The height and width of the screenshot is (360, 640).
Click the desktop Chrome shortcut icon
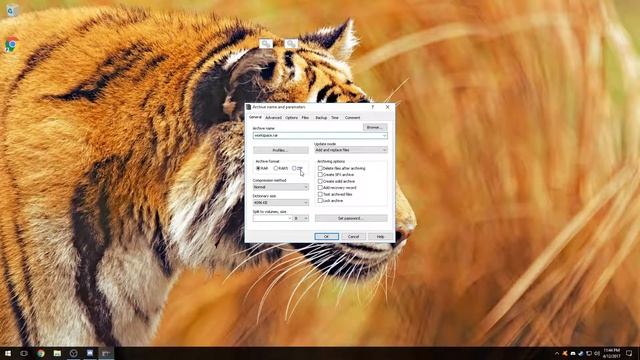coord(11,44)
